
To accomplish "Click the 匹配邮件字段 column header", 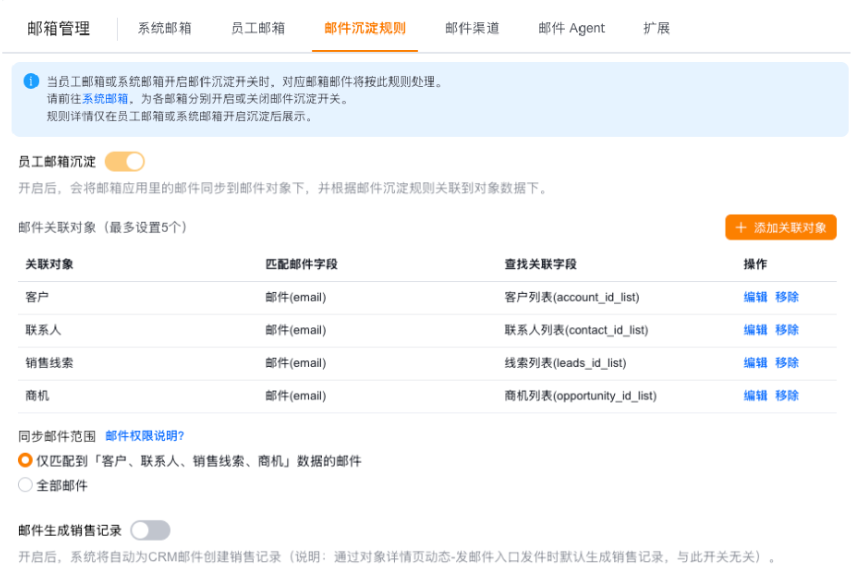I will (301, 264).
